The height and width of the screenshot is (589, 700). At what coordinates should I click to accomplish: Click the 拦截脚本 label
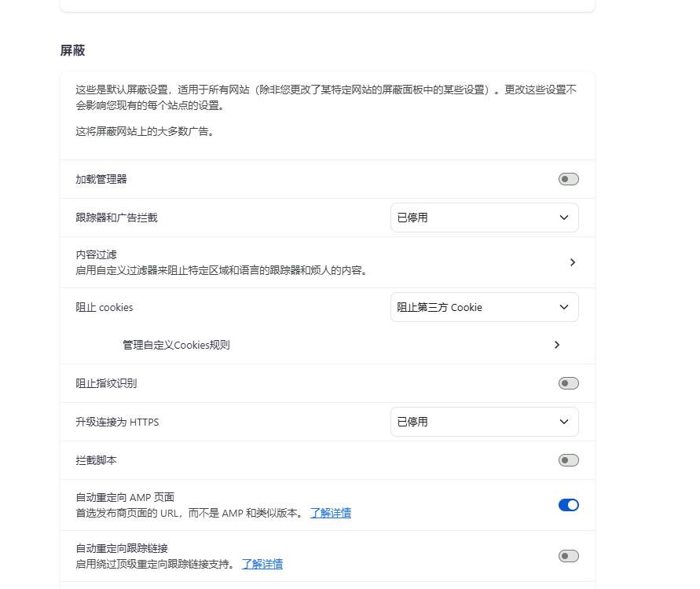pos(96,460)
